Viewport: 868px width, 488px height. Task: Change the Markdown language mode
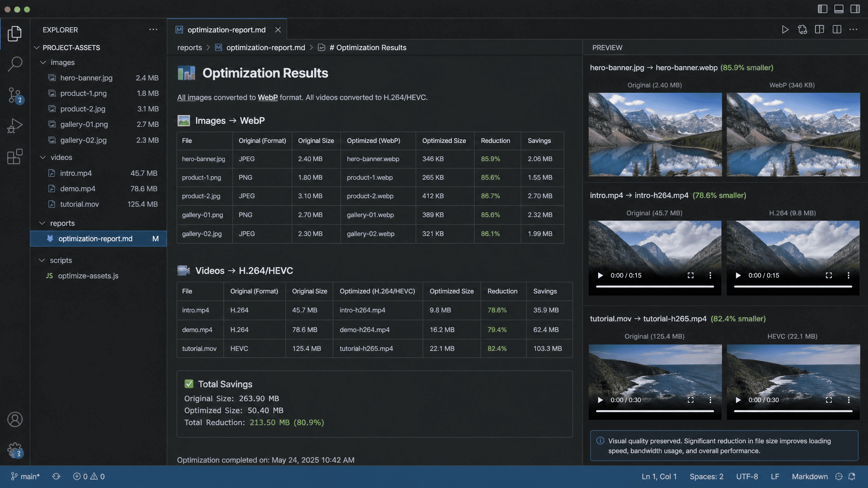810,476
